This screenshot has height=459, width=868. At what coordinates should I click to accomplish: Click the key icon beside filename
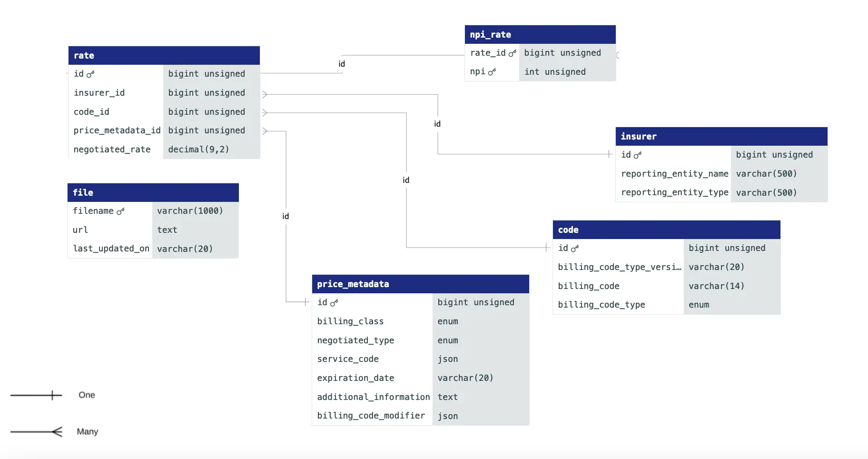[120, 211]
